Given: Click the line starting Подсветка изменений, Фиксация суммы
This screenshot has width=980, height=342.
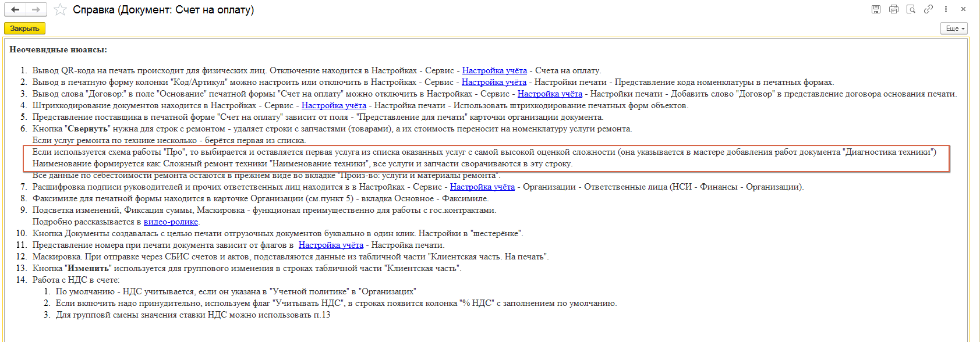Looking at the screenshot, I should pyautogui.click(x=264, y=210).
